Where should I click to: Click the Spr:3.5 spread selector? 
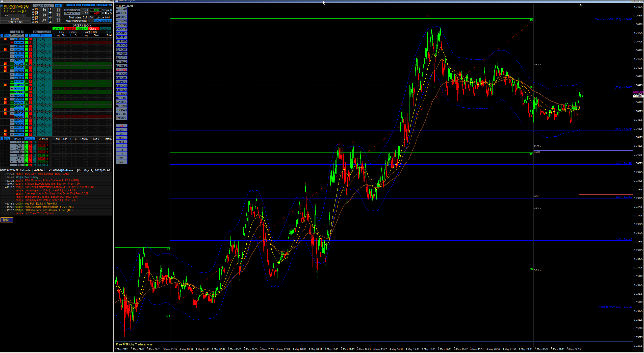30,139
